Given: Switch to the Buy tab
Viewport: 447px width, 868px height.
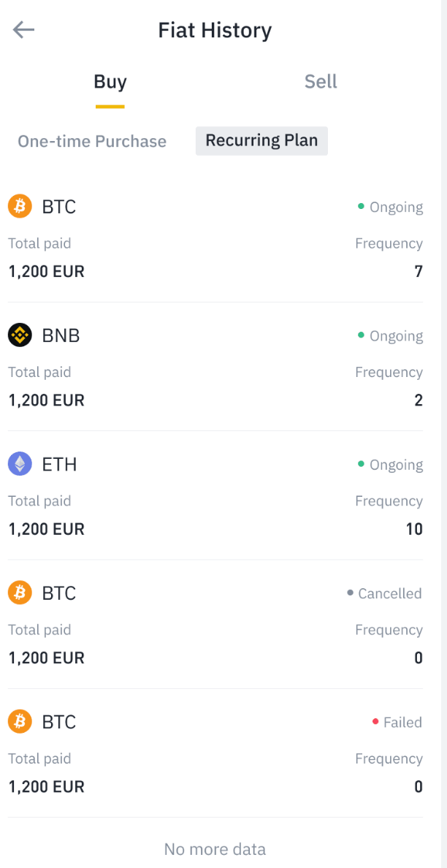Looking at the screenshot, I should point(110,82).
